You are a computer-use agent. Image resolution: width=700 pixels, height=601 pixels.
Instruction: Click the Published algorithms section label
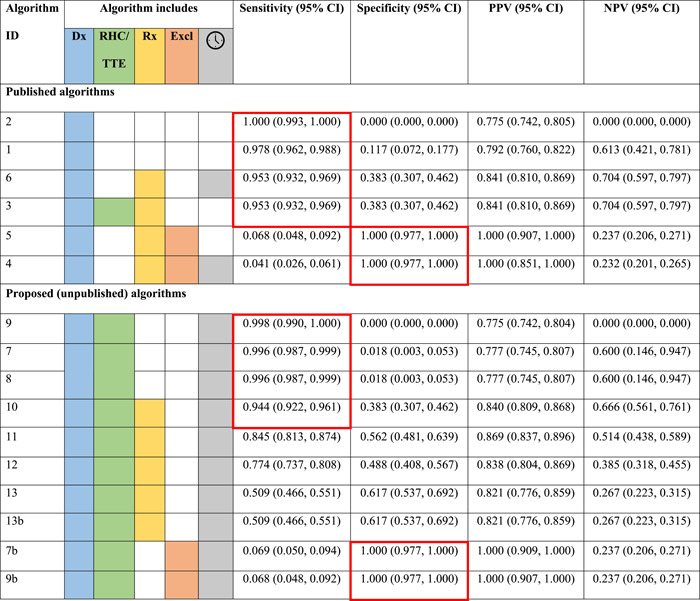(60, 92)
